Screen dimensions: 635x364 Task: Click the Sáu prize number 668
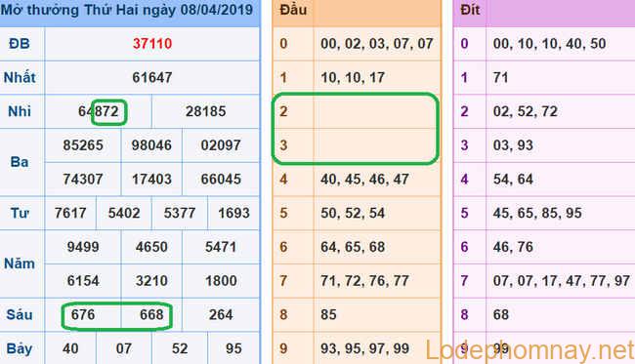click(x=151, y=314)
